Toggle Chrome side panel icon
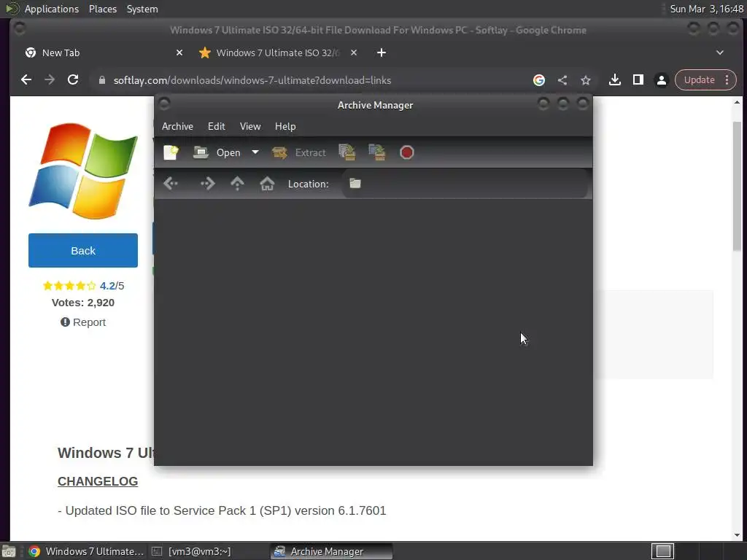747x560 pixels. (x=638, y=80)
